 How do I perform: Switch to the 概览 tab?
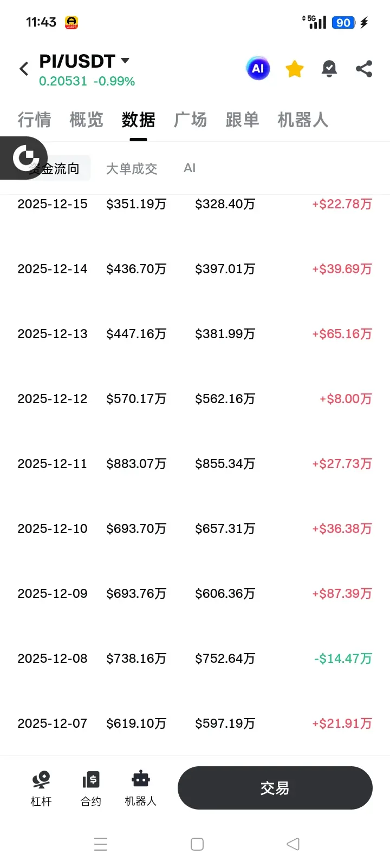coord(86,120)
